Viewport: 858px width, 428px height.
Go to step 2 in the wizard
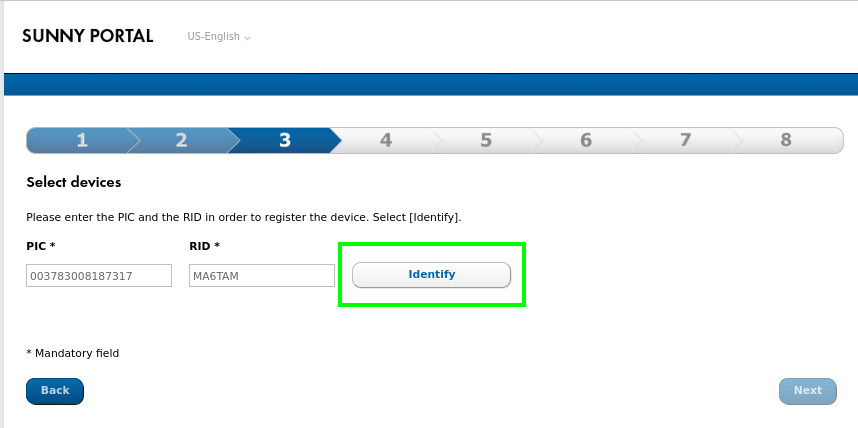(x=181, y=141)
